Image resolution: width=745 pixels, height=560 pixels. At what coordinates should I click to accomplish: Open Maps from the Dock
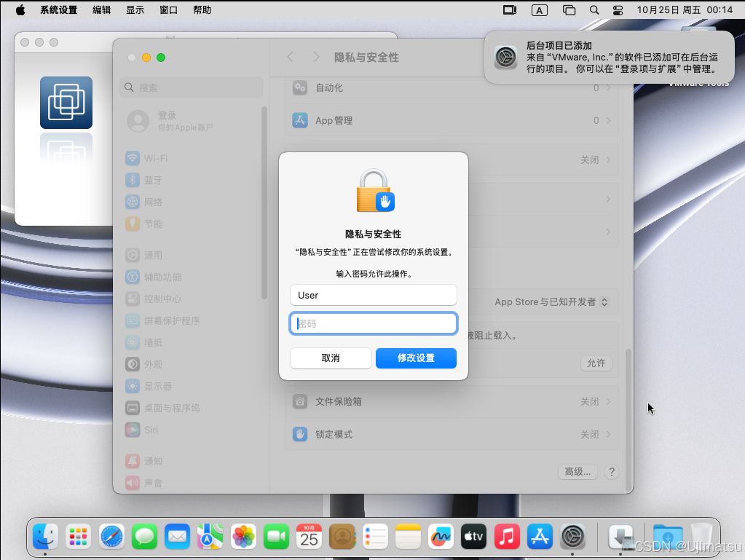pos(210,536)
